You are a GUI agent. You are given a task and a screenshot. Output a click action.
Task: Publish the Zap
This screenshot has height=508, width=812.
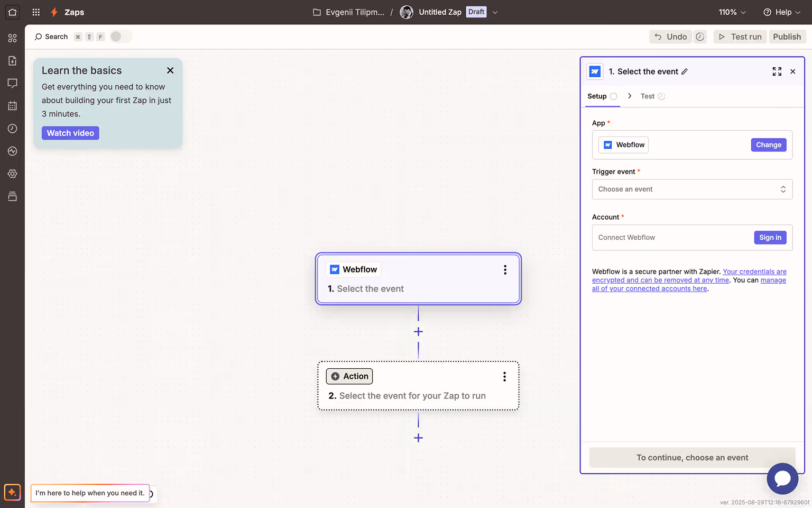(x=787, y=37)
